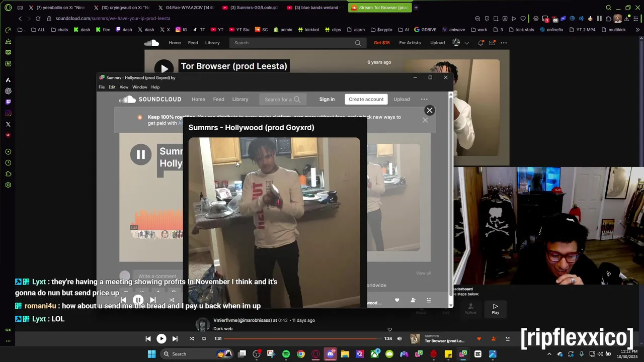Image resolution: width=644 pixels, height=362 pixels.
Task: Like the Dark web comment heart
Action: (x=389, y=330)
